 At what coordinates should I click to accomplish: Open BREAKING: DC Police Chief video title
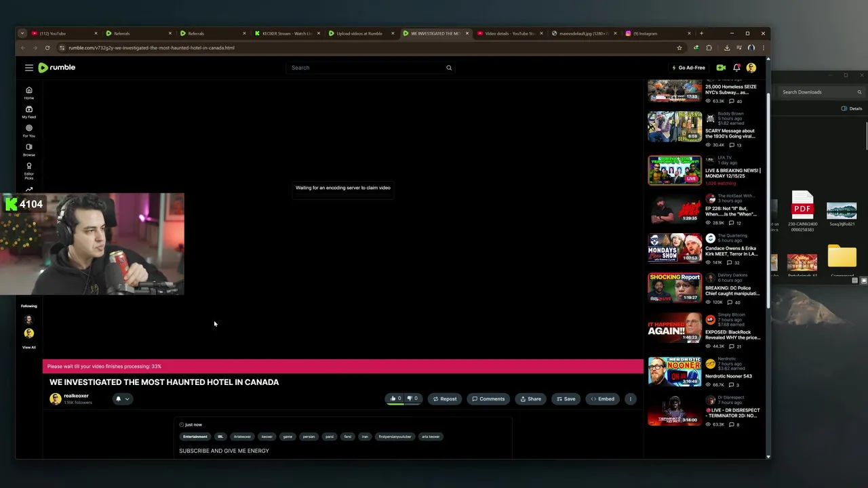click(x=732, y=291)
